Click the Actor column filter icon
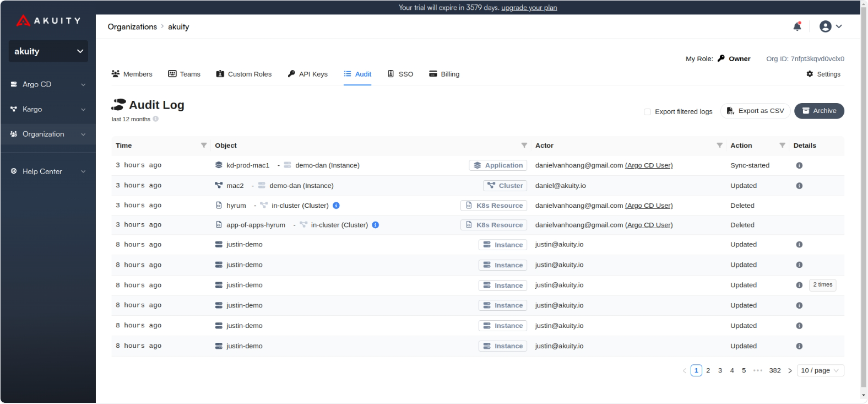Viewport: 868px width, 404px height. pyautogui.click(x=719, y=146)
